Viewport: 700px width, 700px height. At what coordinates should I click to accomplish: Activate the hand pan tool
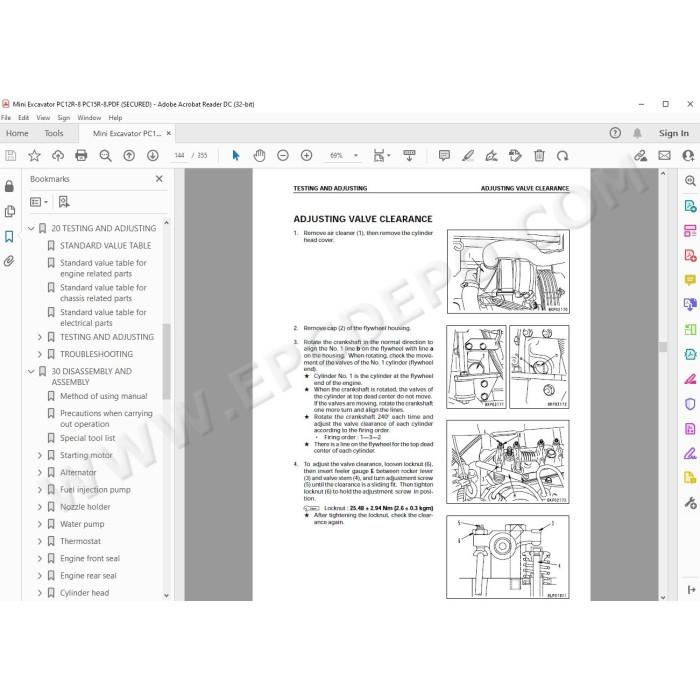[x=259, y=155]
